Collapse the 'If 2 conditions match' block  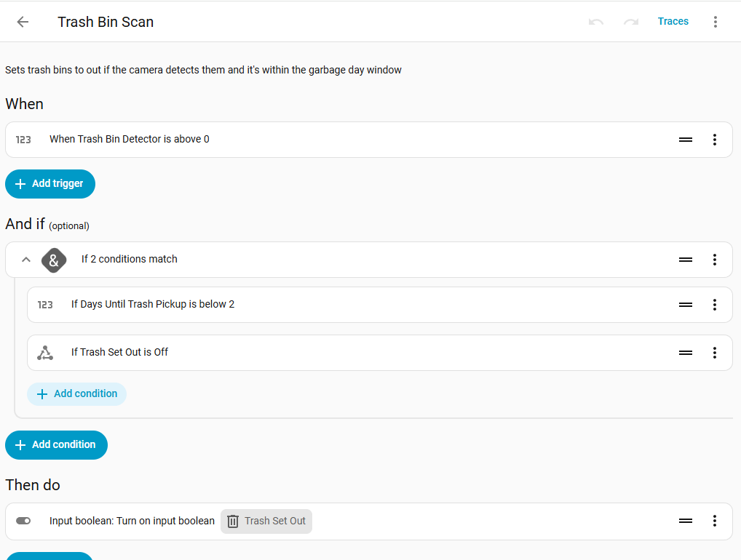(x=26, y=260)
